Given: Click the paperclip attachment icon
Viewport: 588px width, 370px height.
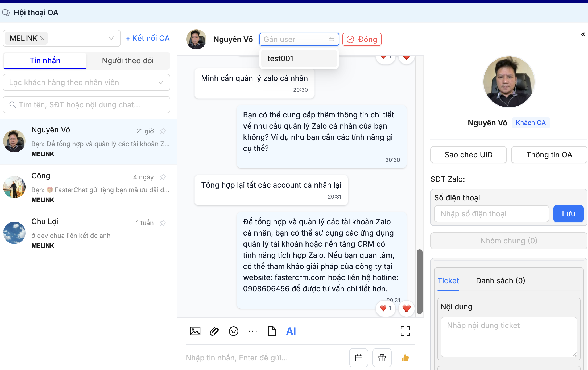Looking at the screenshot, I should point(214,331).
